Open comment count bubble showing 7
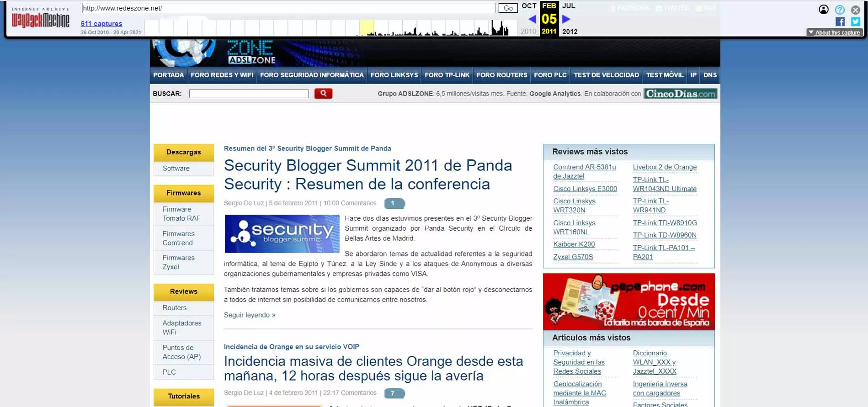The width and height of the screenshot is (868, 407). (x=394, y=393)
